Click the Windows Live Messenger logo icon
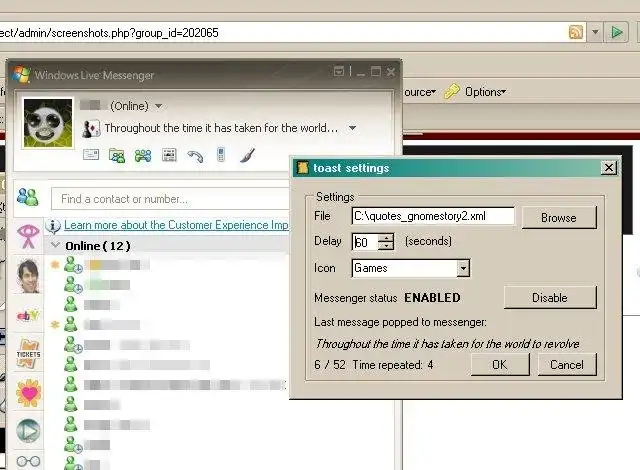Screen dimensions: 640x470 pos(21,75)
